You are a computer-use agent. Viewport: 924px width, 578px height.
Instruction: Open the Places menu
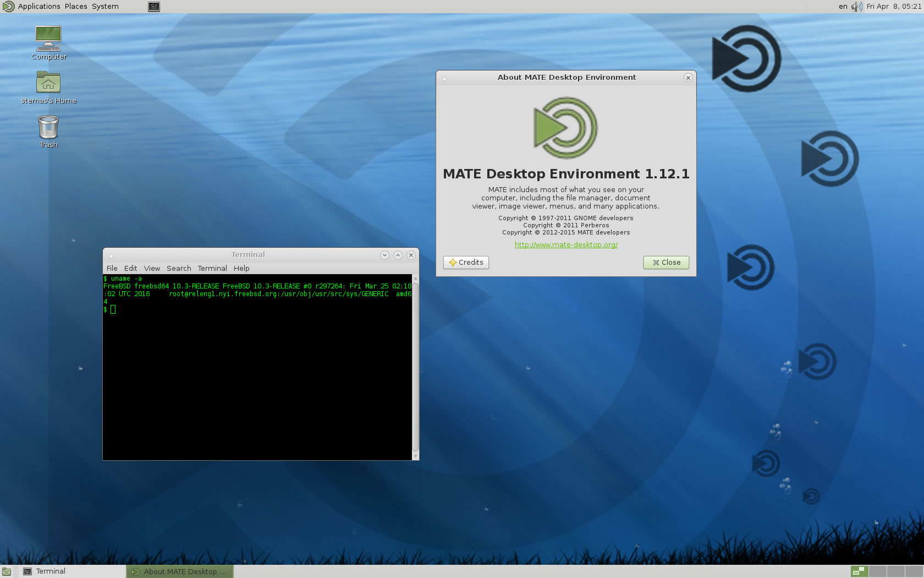pos(76,7)
